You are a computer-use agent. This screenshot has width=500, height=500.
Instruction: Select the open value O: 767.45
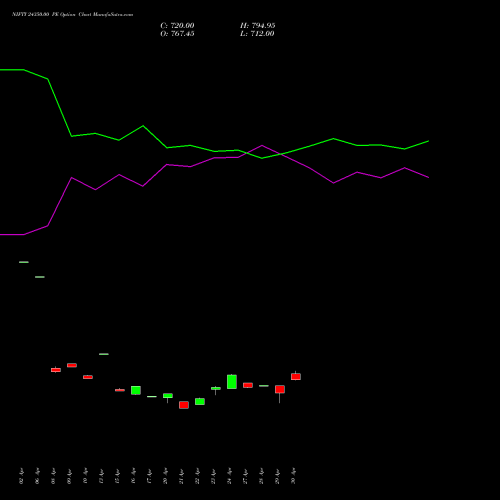pyautogui.click(x=177, y=34)
